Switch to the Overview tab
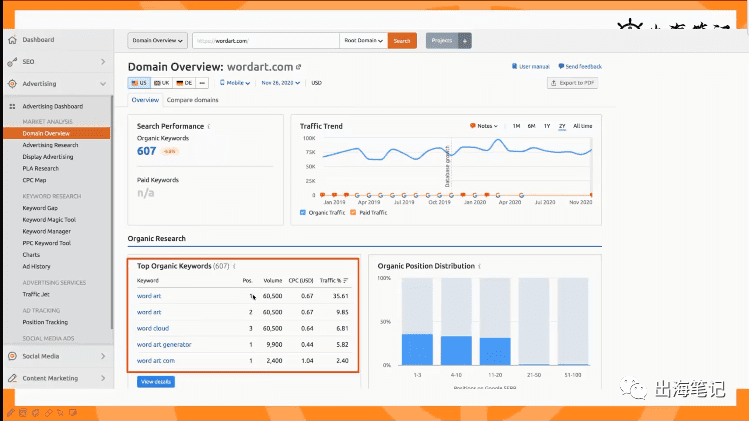This screenshot has height=421, width=749. (145, 100)
